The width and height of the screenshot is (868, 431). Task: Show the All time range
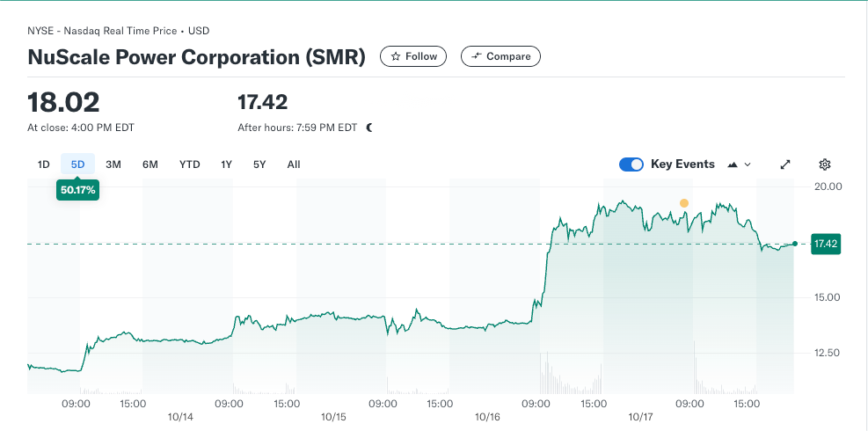pos(294,164)
